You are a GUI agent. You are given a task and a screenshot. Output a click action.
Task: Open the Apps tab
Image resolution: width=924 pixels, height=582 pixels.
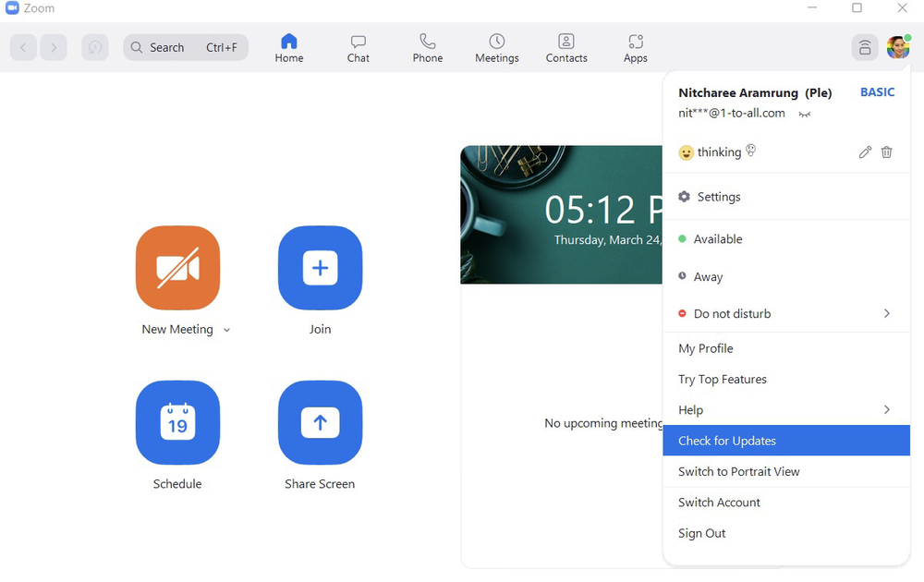pyautogui.click(x=636, y=48)
